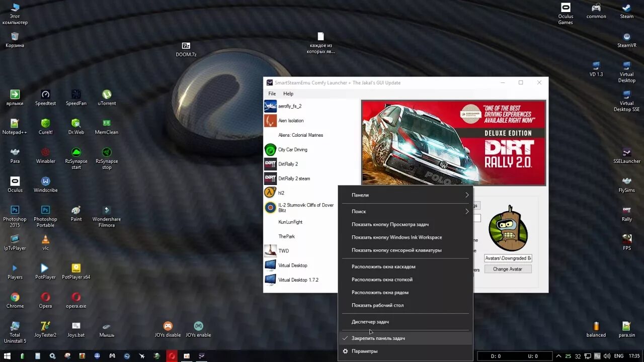Choose Расположить окна стопкой
The image size is (644, 362).
[406, 280]
